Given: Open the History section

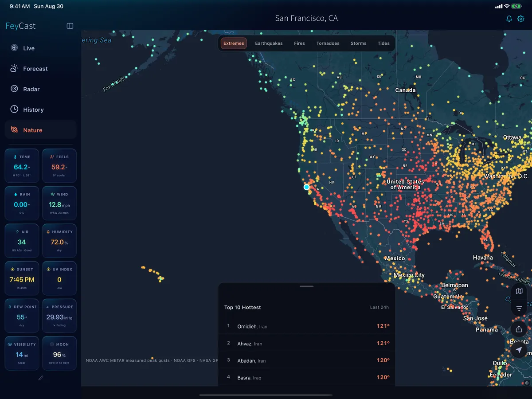Looking at the screenshot, I should point(41,110).
